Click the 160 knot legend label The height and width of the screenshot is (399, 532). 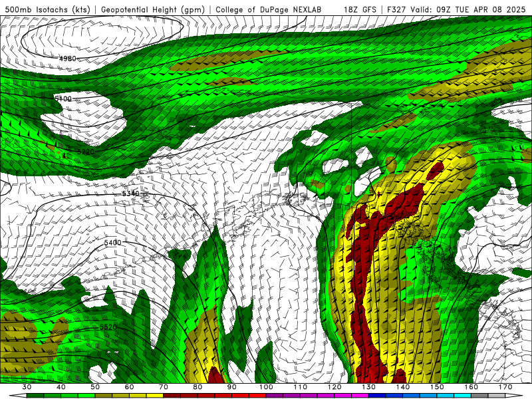471,387
